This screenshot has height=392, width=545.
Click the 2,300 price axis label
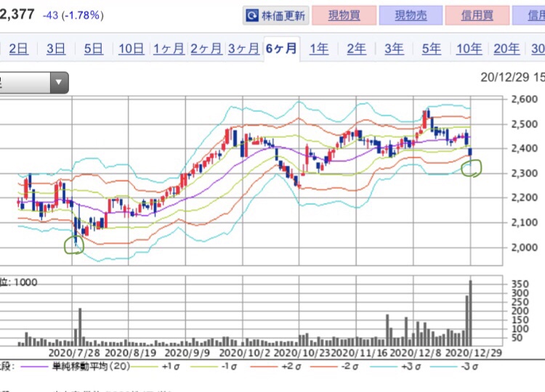524,173
